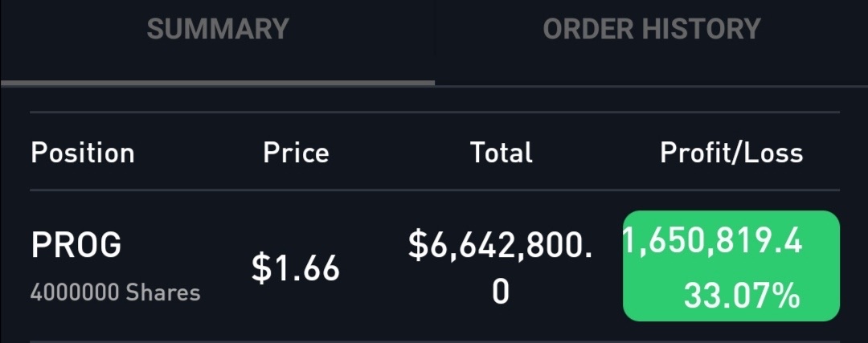Switch to the SUMMARY tab
Screen dimensions: 868x343
[218, 30]
